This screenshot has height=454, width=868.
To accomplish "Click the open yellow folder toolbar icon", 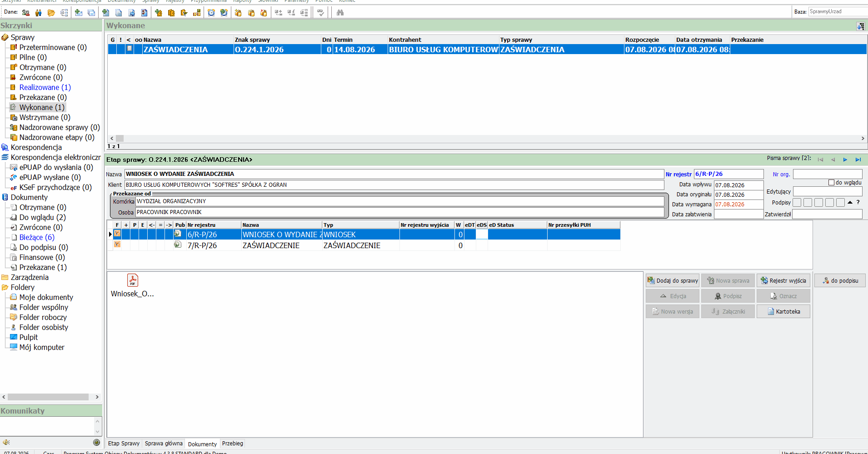I will coord(51,13).
